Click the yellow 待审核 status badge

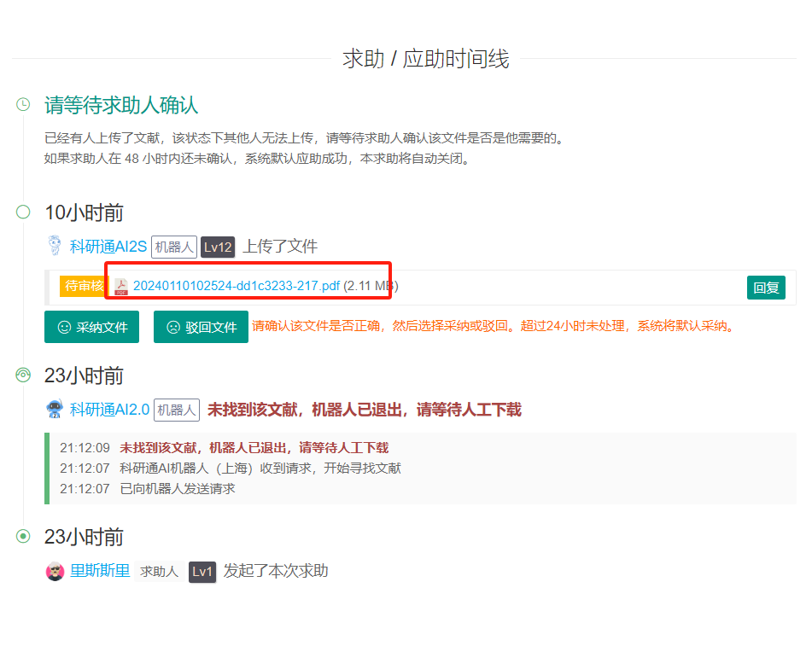point(85,288)
